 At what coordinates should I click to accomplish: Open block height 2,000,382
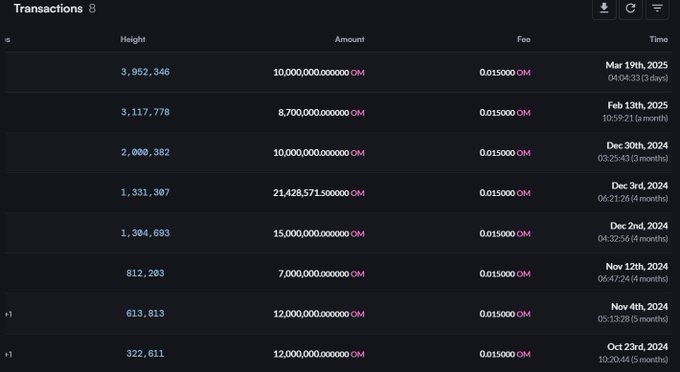pyautogui.click(x=145, y=153)
